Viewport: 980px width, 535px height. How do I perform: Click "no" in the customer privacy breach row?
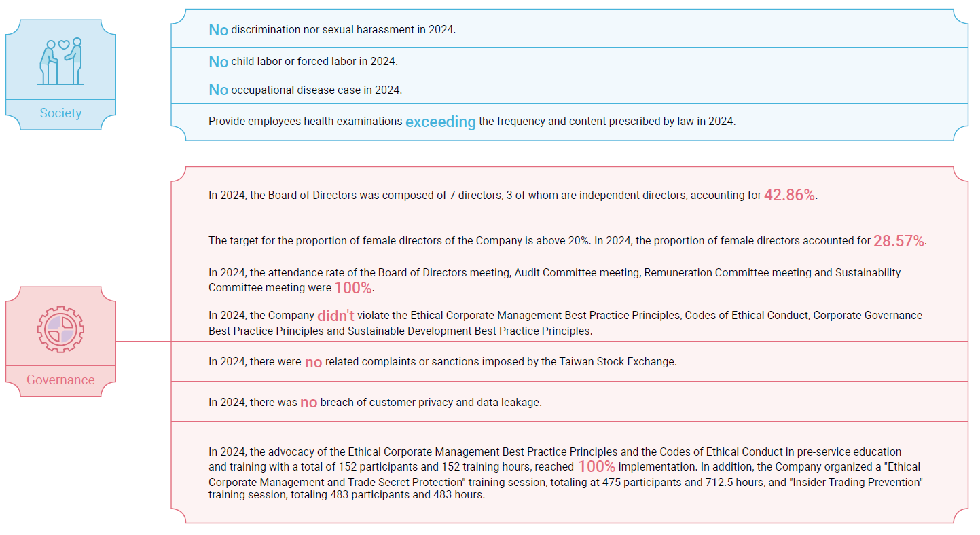point(308,403)
